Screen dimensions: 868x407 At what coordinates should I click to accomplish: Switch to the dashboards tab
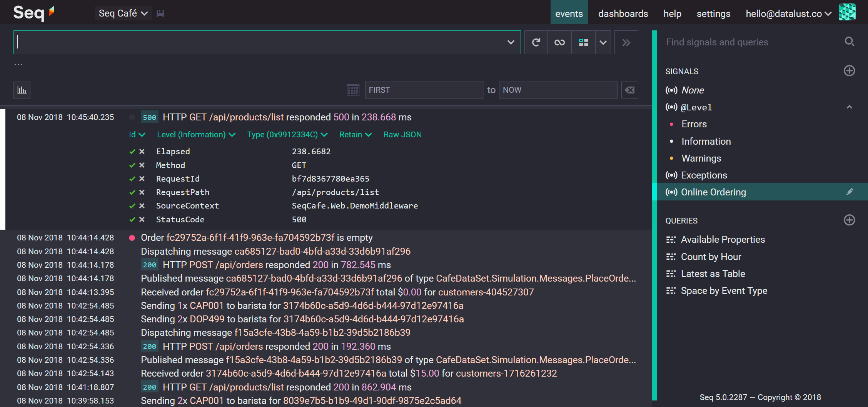pyautogui.click(x=623, y=14)
